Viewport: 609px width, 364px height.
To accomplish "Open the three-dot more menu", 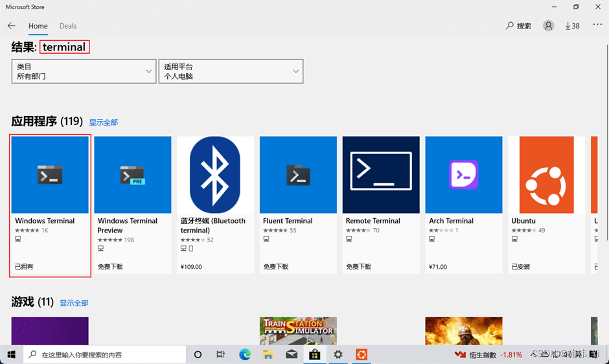I will pos(597,25).
